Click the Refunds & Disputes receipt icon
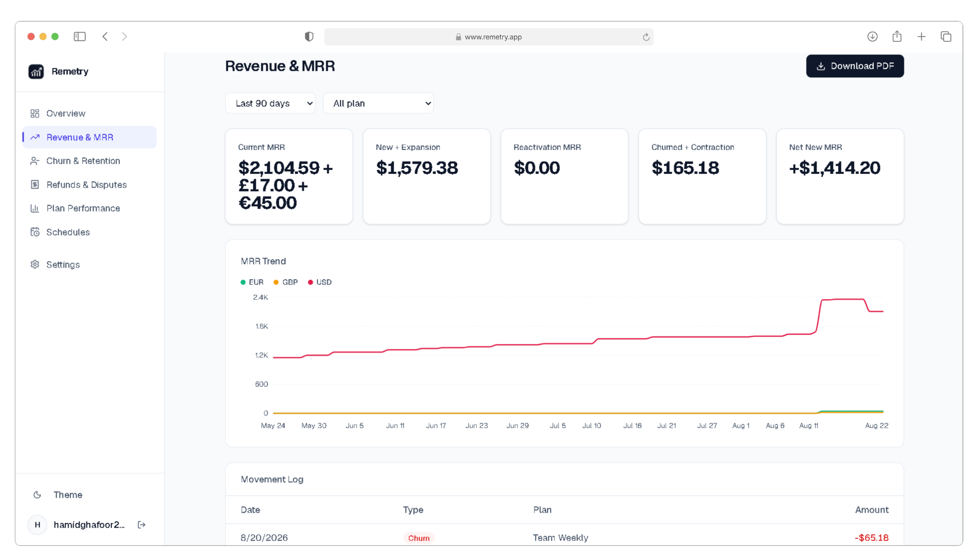The height and width of the screenshot is (551, 980). [35, 185]
